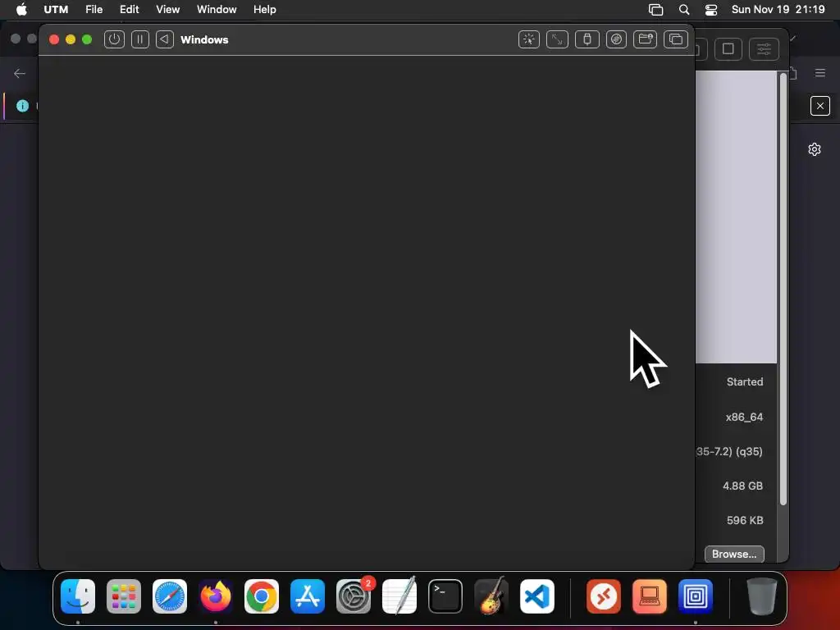The image size is (840, 630).
Task: Click the UTM details pane scrollbar
Action: (783, 290)
